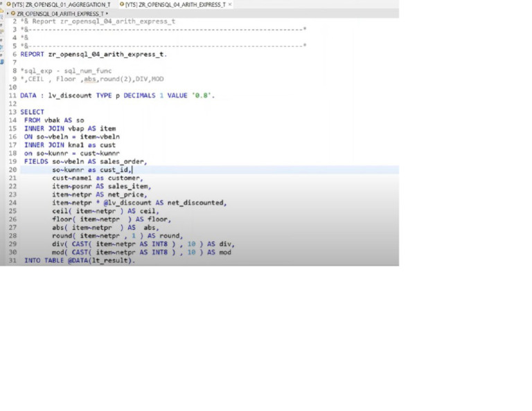
Task: Click the div( CAST expression on line 29
Action: point(127,244)
